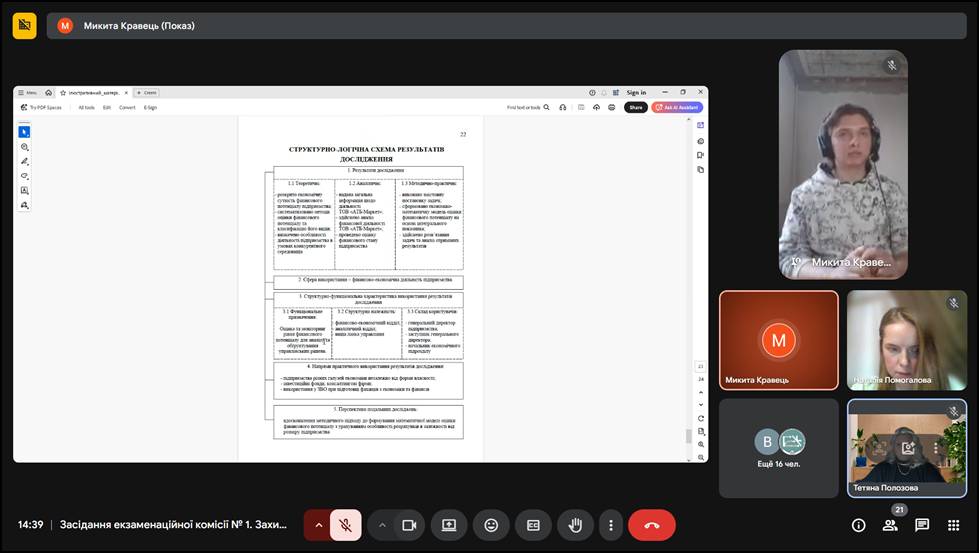Toggle the camera on or off
This screenshot has width=979, height=553.
[408, 525]
